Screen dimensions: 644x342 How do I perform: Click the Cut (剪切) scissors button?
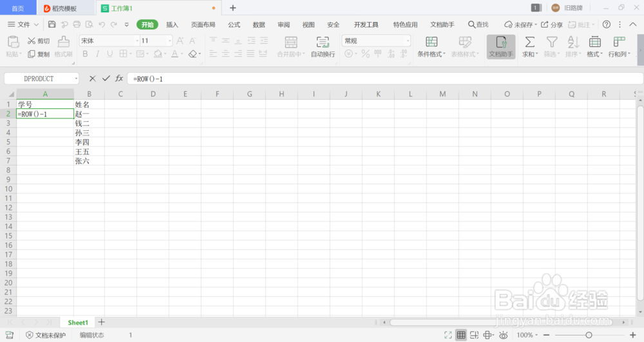[x=39, y=41]
